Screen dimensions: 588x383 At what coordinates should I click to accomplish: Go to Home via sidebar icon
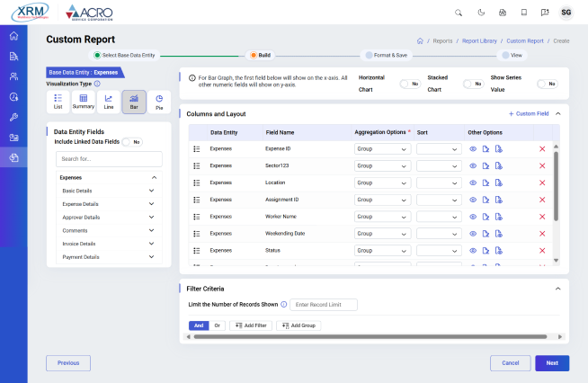[x=13, y=36]
